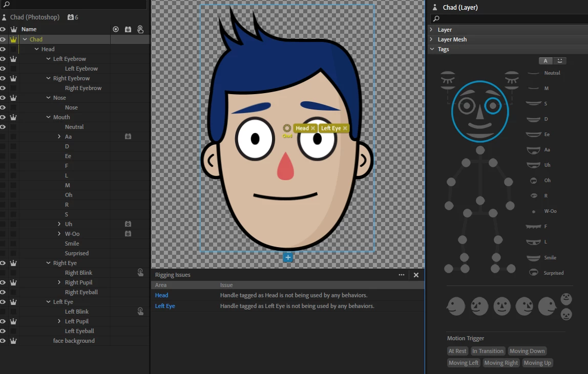588x374 pixels.
Task: Select the Left Profile head view tag
Action: (x=456, y=306)
